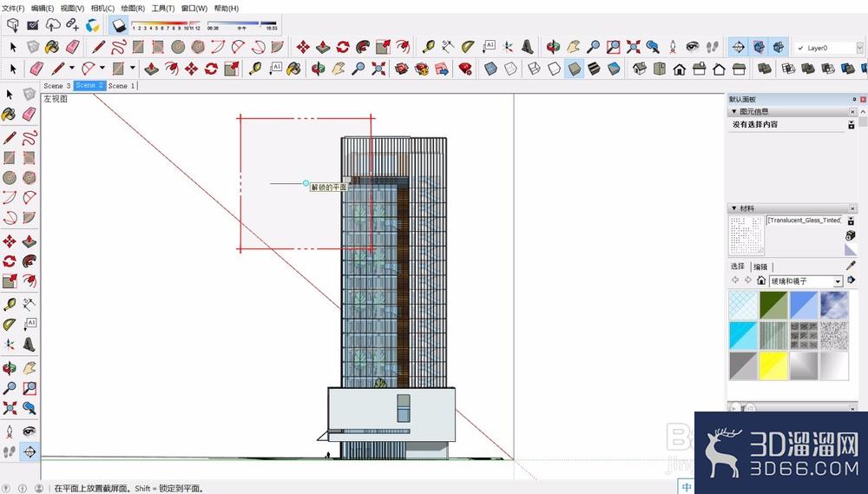Adjust the shadow time of day slider
The image size is (868, 494).
(x=242, y=25)
